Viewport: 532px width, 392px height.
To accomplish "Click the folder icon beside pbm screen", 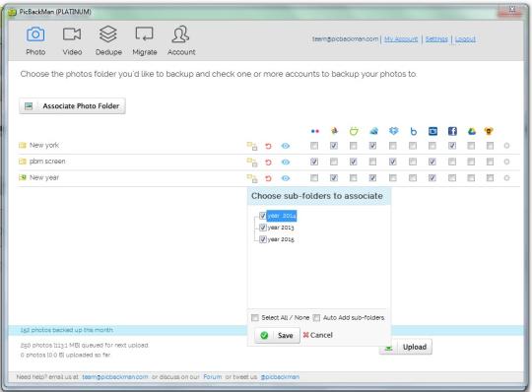I will (23, 162).
